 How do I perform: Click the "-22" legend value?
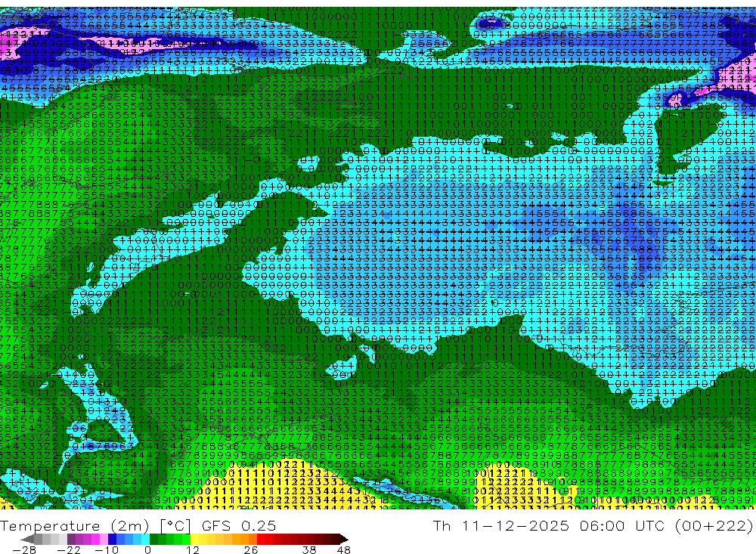(x=69, y=549)
